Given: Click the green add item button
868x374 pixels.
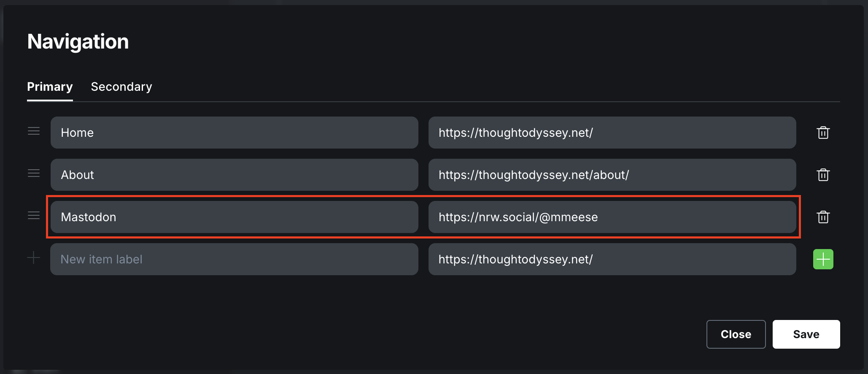Looking at the screenshot, I should click(823, 259).
